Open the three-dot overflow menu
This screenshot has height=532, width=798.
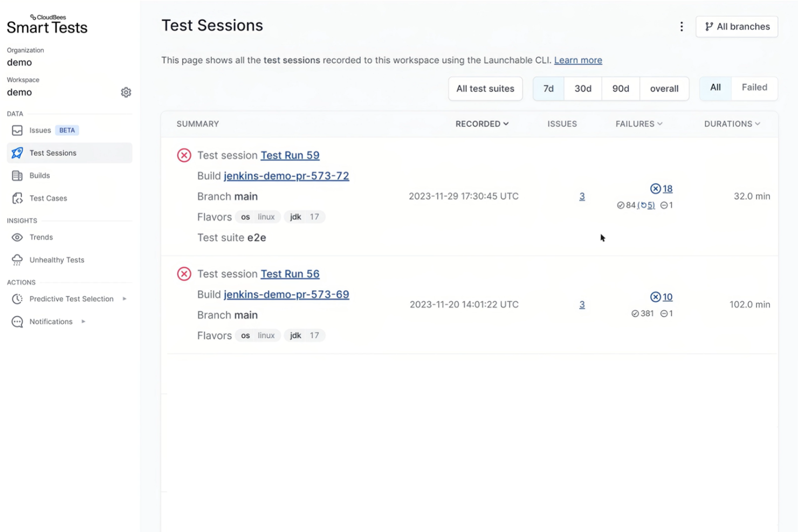click(682, 26)
